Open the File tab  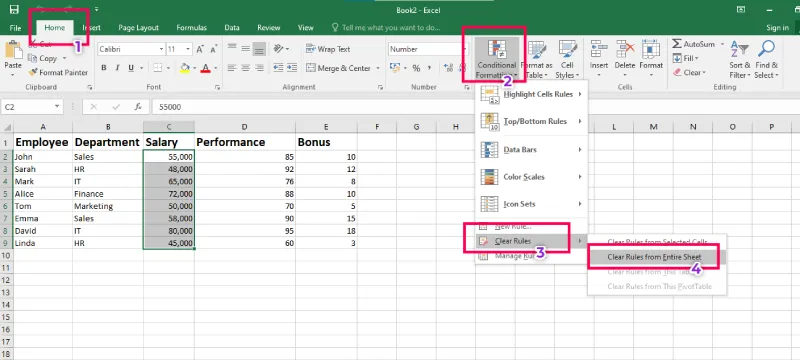click(x=15, y=28)
